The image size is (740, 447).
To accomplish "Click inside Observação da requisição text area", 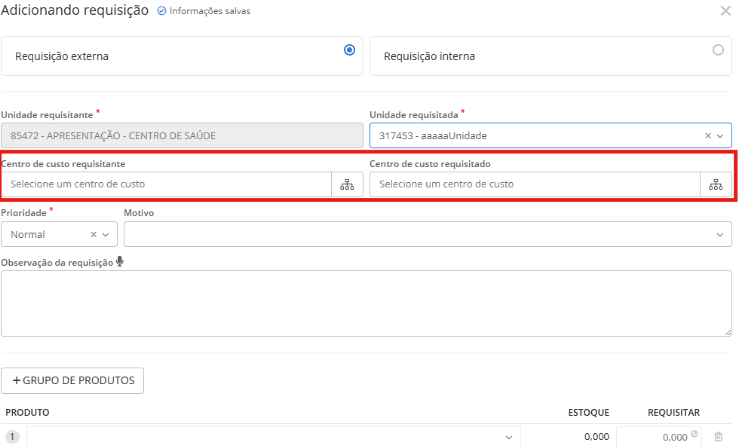I will pos(366,303).
